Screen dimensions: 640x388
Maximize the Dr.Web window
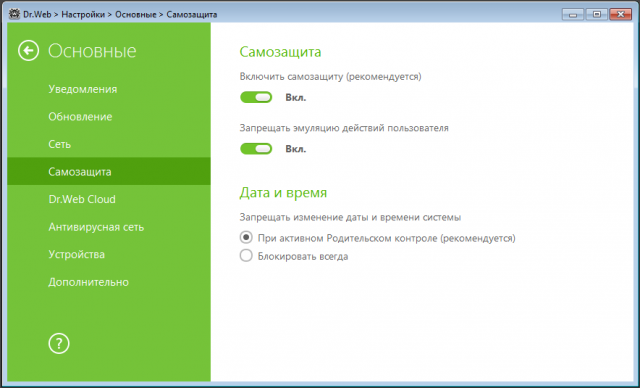tap(597, 15)
